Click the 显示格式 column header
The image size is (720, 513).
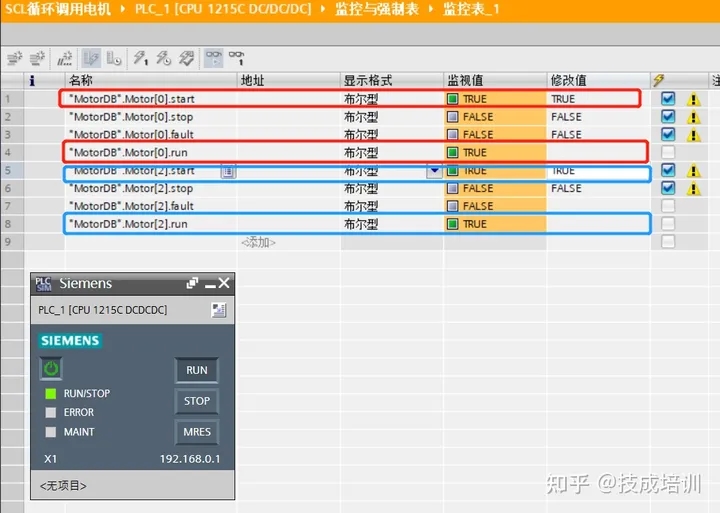click(x=391, y=80)
